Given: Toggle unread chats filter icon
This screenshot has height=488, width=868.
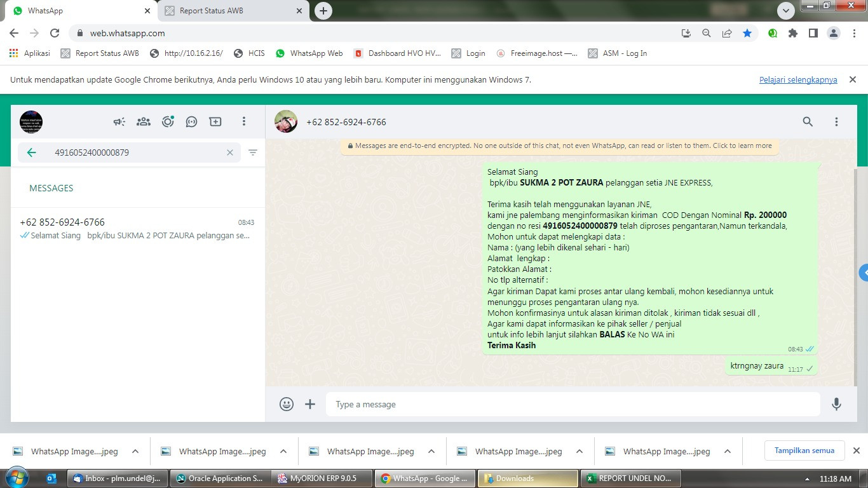Looking at the screenshot, I should click(x=253, y=152).
